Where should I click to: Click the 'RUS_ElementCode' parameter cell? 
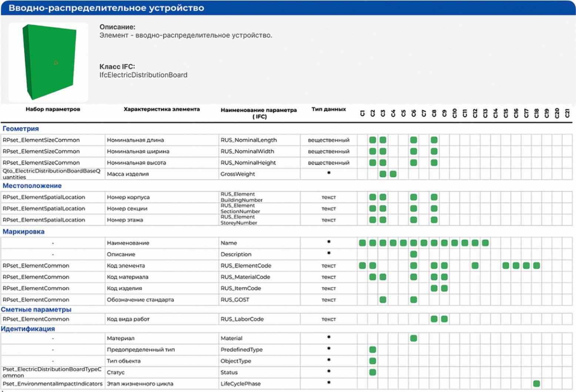tap(259, 266)
